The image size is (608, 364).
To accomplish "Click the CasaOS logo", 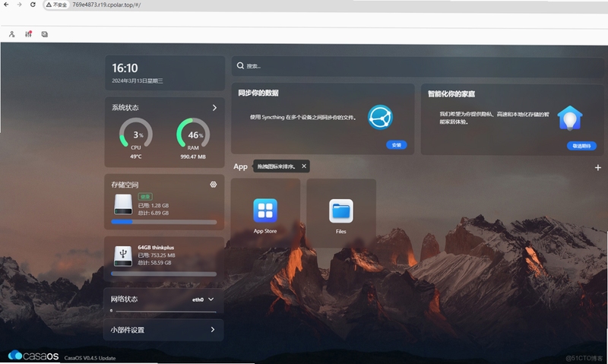I will (33, 356).
